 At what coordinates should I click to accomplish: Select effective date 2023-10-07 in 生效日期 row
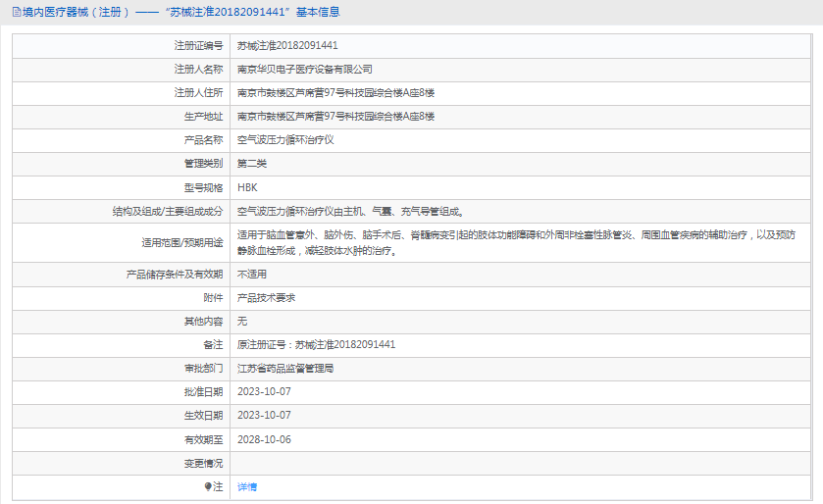[264, 416]
